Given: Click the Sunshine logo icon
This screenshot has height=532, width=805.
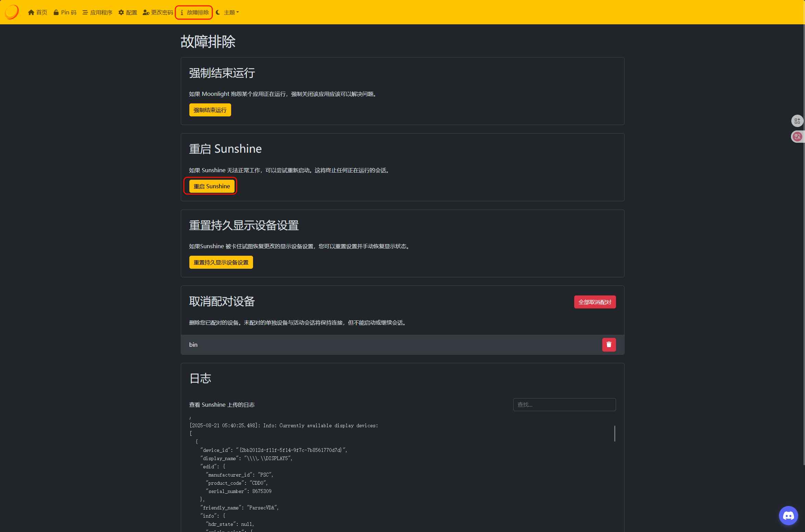Looking at the screenshot, I should coord(12,12).
